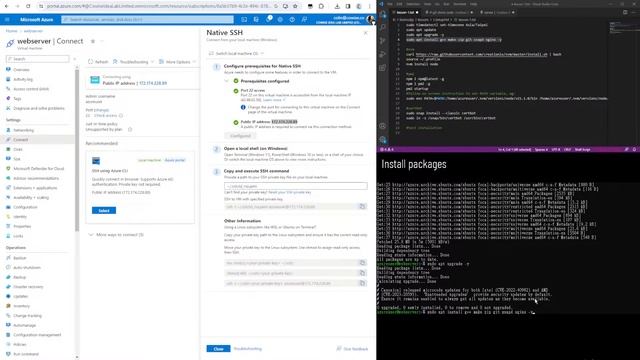Focus the Azure global search bar
The width and height of the screenshot is (640, 360).
pos(147,20)
